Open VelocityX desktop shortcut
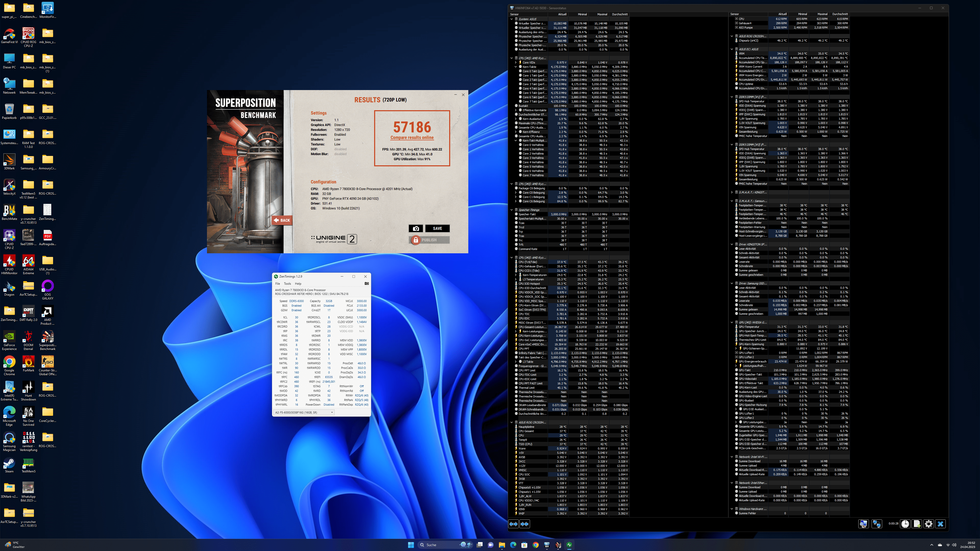Image resolution: width=980 pixels, height=551 pixels. coord(9,187)
